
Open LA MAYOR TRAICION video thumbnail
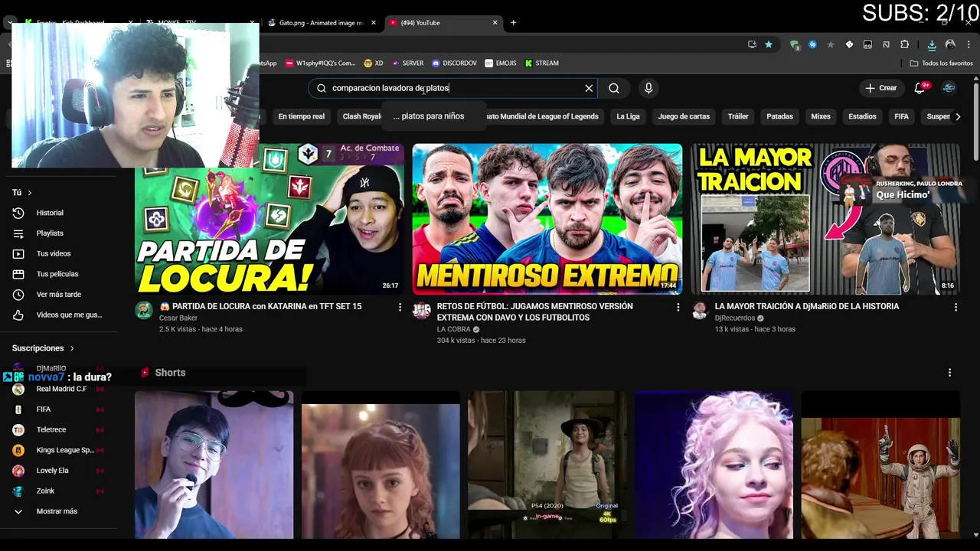coord(825,219)
